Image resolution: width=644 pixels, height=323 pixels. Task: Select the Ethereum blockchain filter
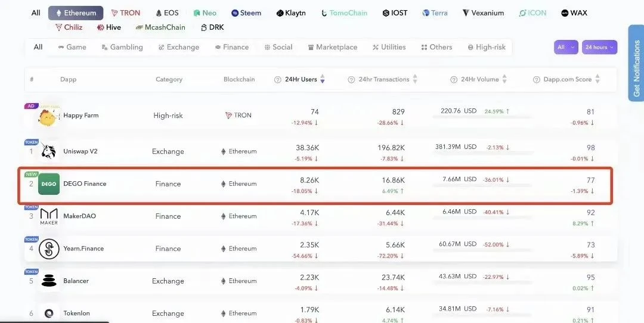click(x=76, y=13)
